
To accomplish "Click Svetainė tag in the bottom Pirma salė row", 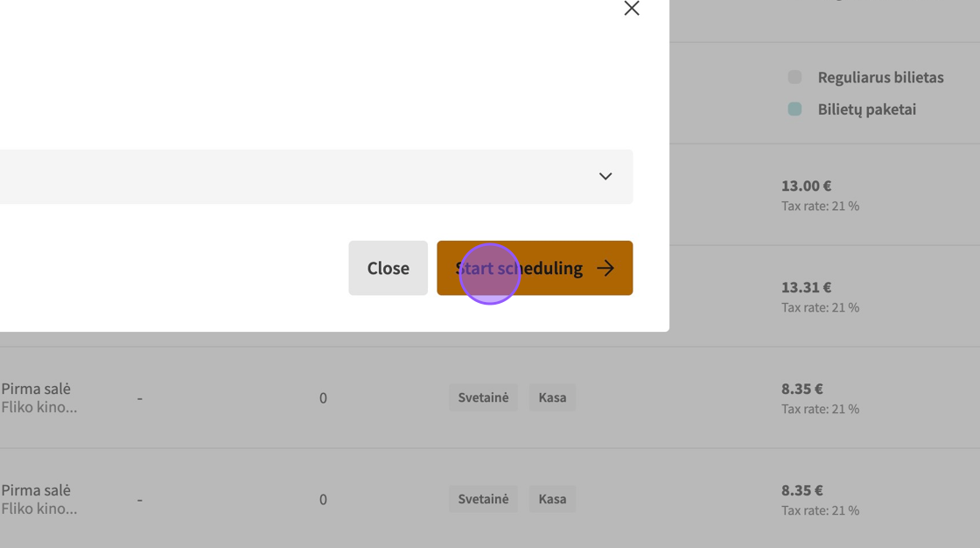I will (483, 499).
